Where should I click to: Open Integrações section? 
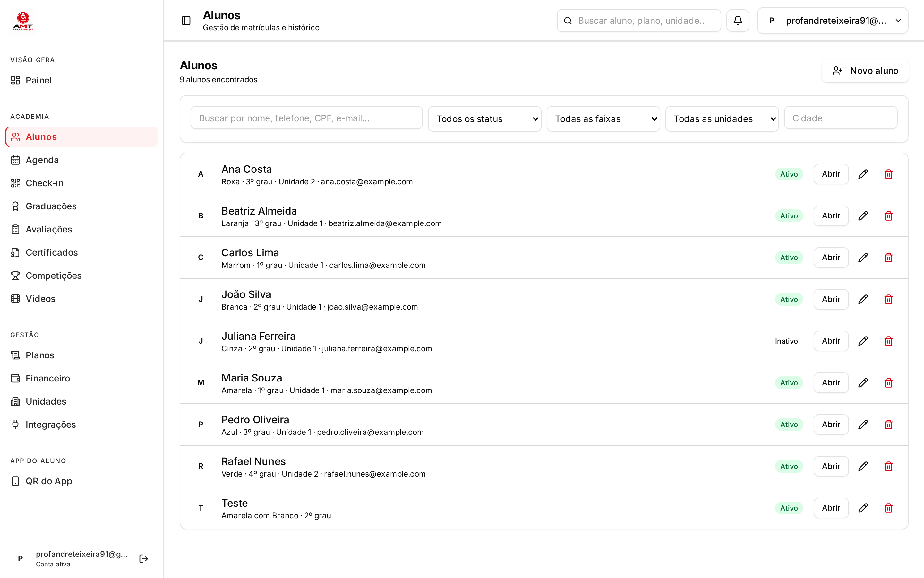coord(81,424)
